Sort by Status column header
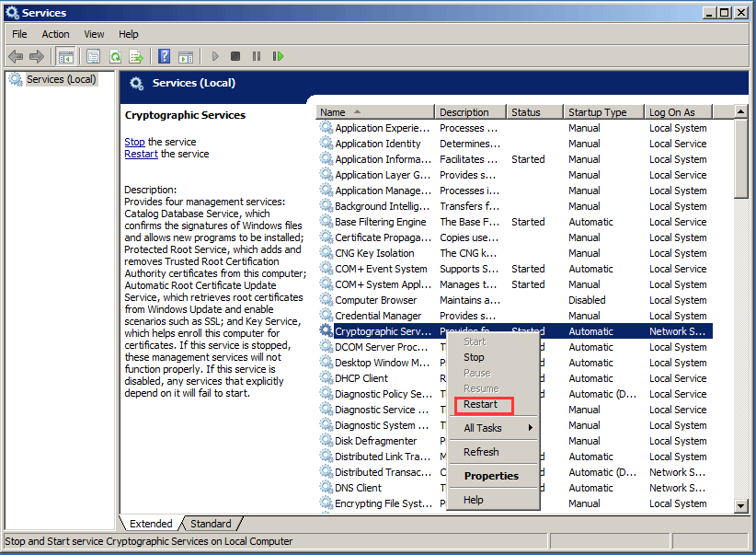Image resolution: width=756 pixels, height=555 pixels. 535,112
